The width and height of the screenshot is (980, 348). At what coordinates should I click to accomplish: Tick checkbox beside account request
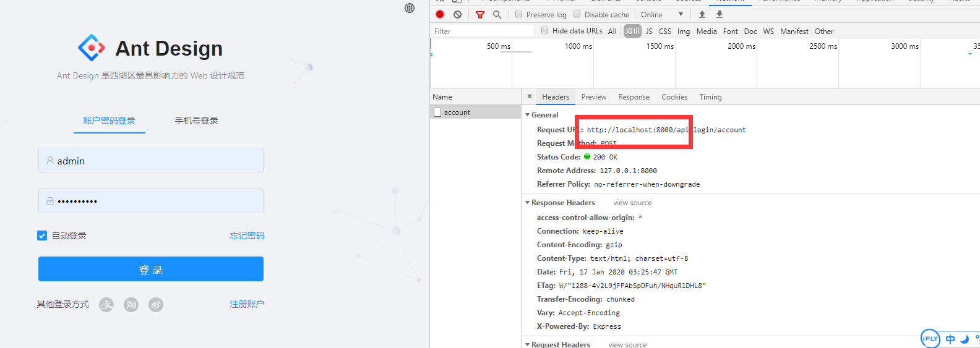pyautogui.click(x=437, y=112)
